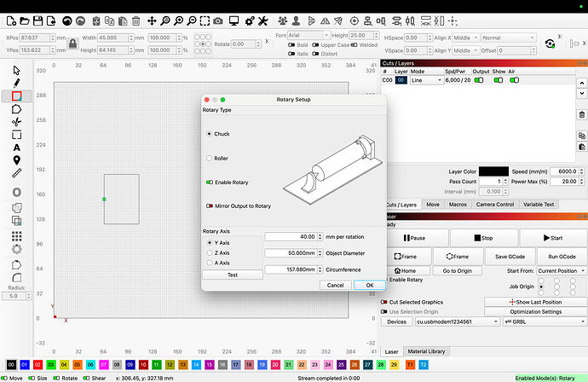
Task: Open the Align X Middle dropdown
Action: pyautogui.click(x=466, y=38)
